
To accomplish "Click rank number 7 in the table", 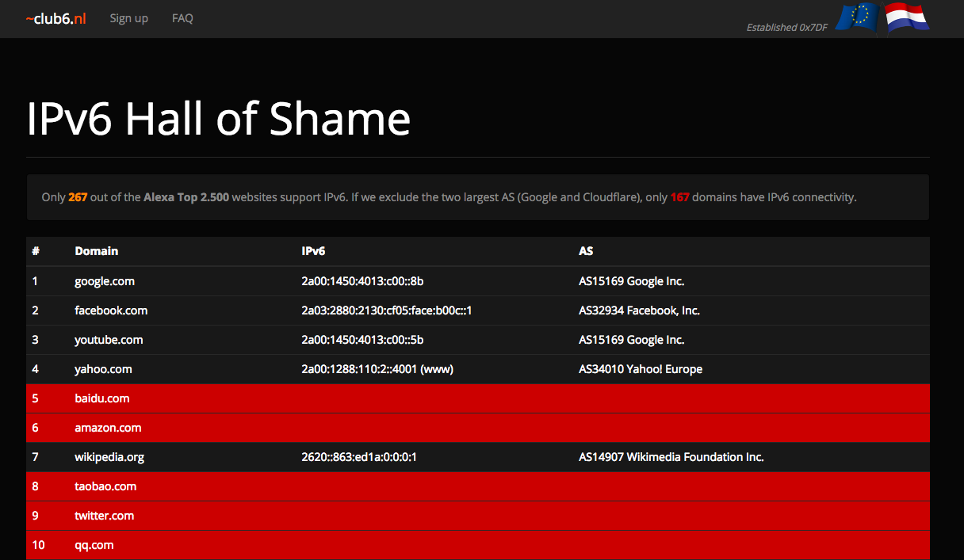I will coord(35,457).
